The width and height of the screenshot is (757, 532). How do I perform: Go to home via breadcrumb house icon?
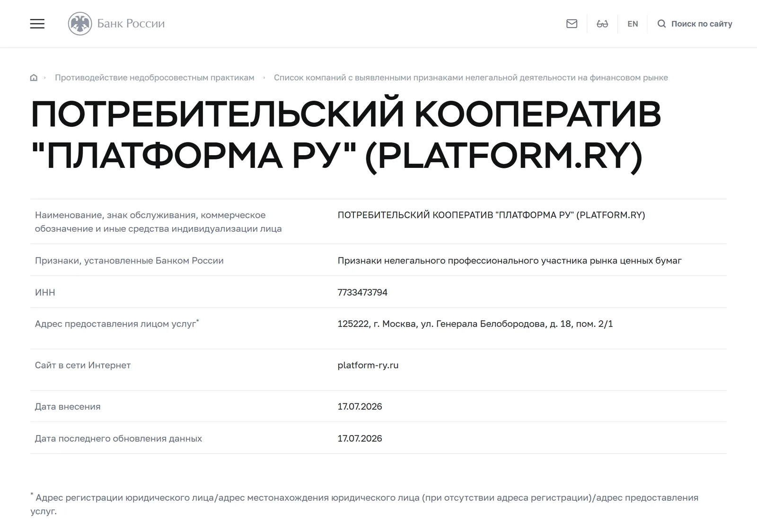click(34, 78)
